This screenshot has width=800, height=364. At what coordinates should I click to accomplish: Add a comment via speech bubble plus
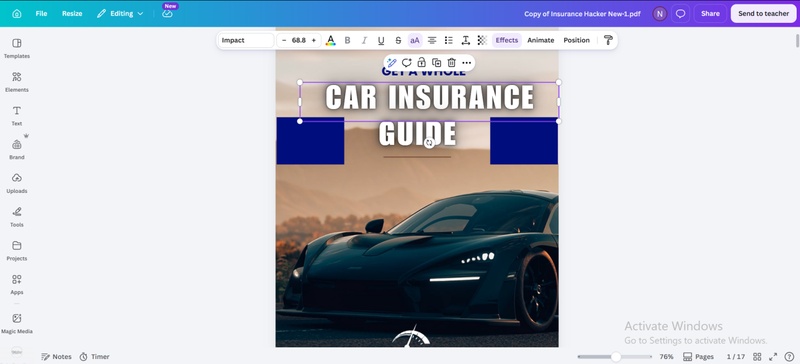point(407,63)
